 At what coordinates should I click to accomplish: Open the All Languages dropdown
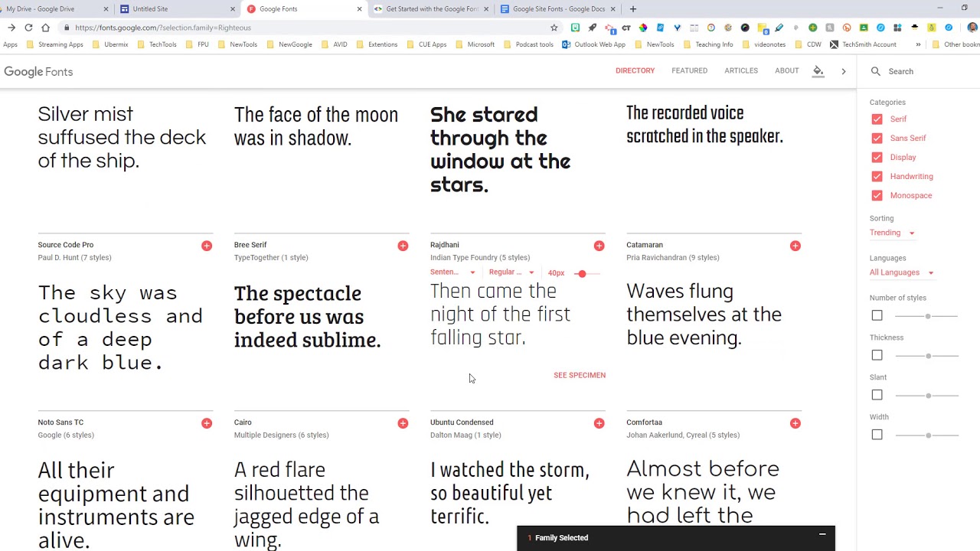pos(901,272)
